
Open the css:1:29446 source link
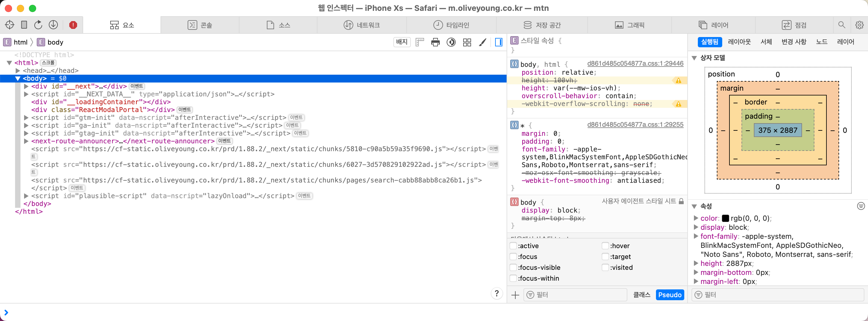click(635, 63)
